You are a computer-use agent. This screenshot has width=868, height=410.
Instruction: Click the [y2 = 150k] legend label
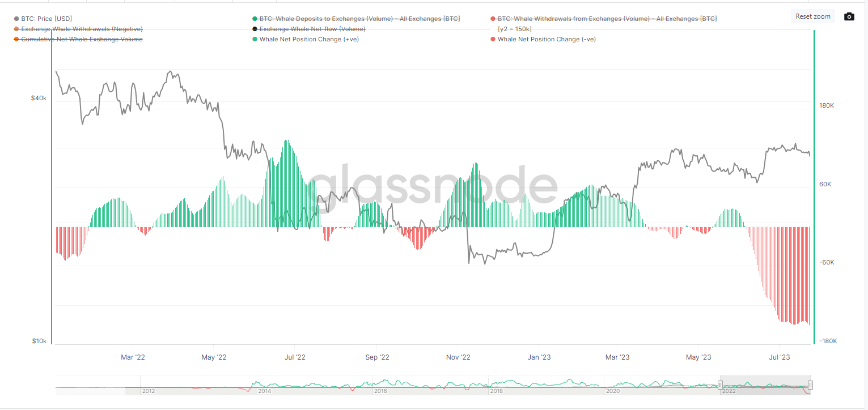point(514,29)
